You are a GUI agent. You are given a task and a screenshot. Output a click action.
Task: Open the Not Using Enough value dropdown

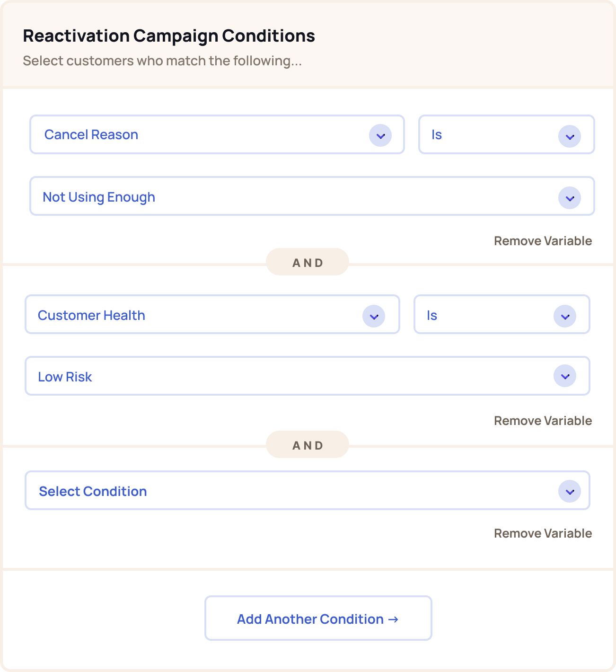click(312, 196)
